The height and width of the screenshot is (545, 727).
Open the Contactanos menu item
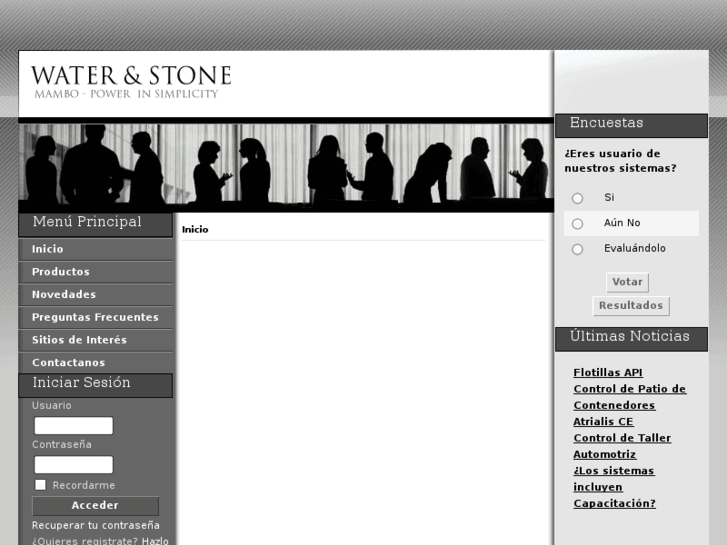coord(96,362)
